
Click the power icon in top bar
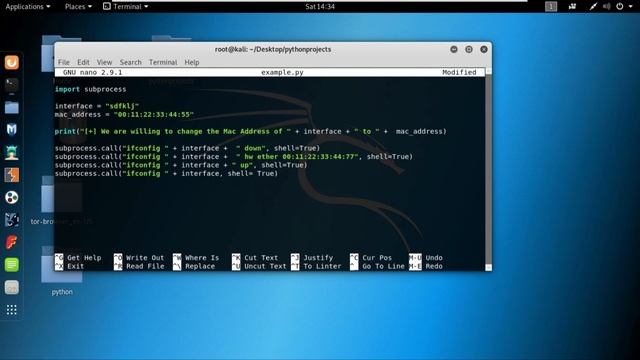[x=620, y=6]
